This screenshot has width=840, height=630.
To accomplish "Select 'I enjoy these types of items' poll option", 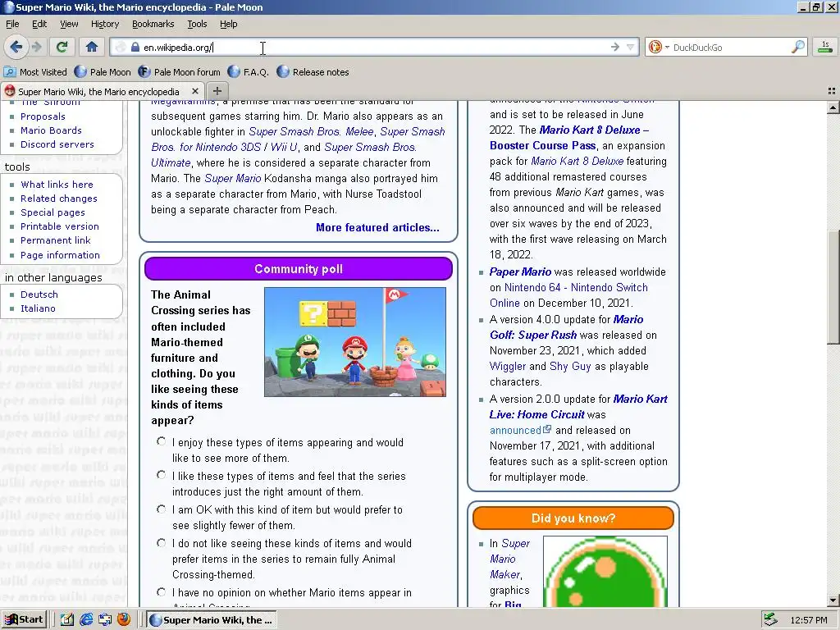I will click(162, 441).
